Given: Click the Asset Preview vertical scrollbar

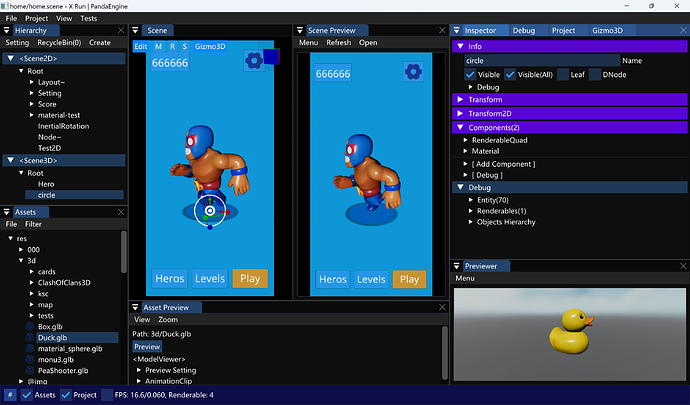Looking at the screenshot, I should point(444,352).
